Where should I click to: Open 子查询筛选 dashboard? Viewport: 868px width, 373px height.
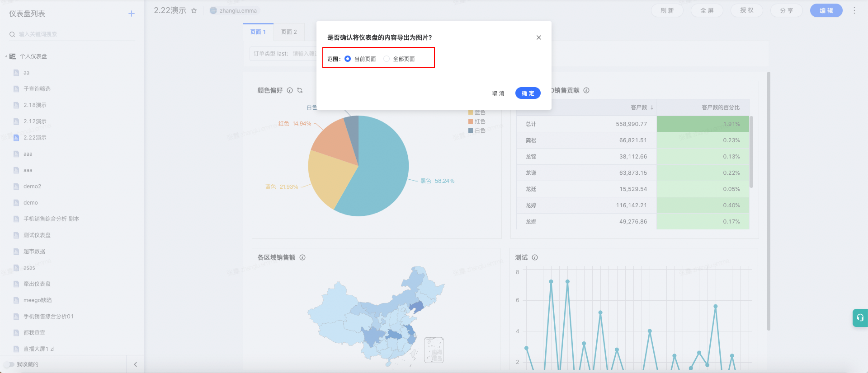[37, 89]
